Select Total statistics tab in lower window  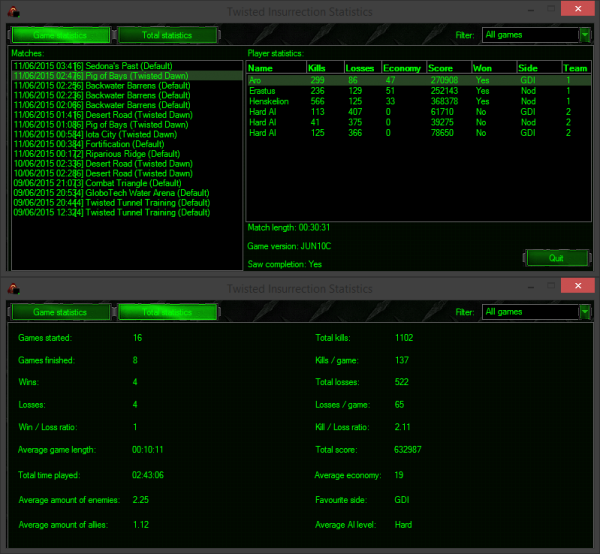(x=167, y=312)
